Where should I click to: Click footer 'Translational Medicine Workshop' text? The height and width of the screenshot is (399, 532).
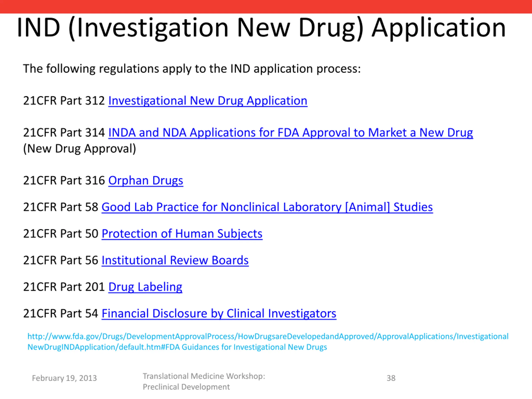click(204, 382)
